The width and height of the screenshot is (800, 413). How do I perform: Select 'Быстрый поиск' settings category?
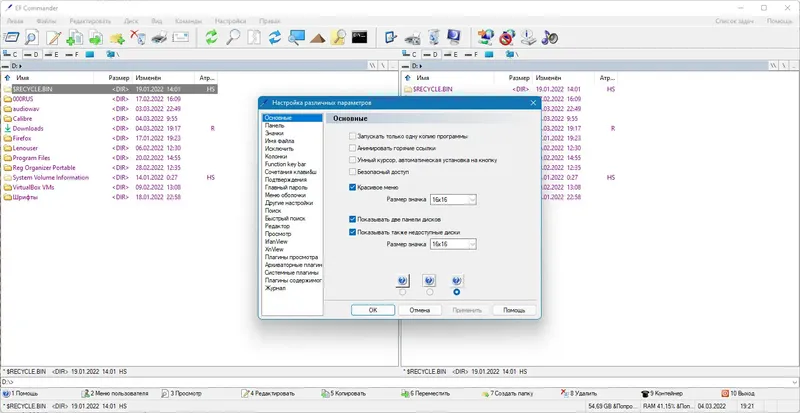pyautogui.click(x=285, y=218)
